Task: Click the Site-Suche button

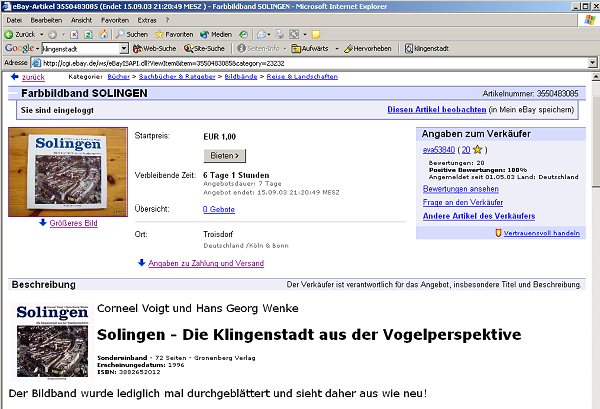Action: (x=204, y=49)
